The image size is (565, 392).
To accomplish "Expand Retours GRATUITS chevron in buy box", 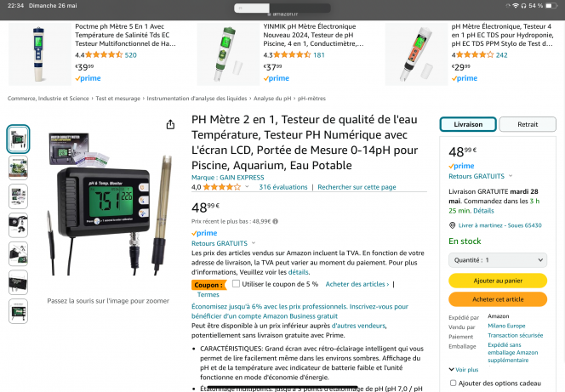I will [x=511, y=176].
